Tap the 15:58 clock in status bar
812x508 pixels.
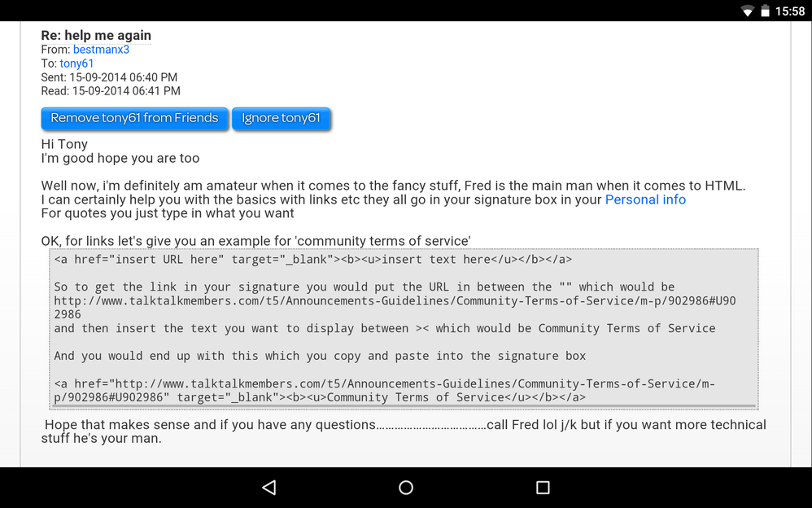pos(790,11)
